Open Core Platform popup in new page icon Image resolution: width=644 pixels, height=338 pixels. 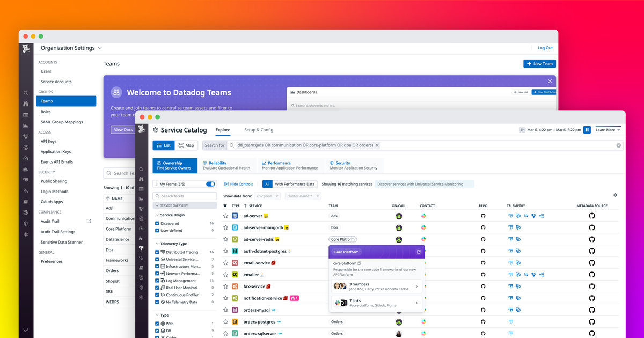click(419, 252)
